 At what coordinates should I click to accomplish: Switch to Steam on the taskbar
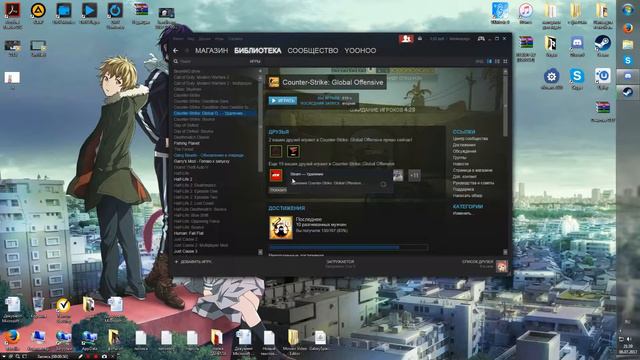(628, 92)
